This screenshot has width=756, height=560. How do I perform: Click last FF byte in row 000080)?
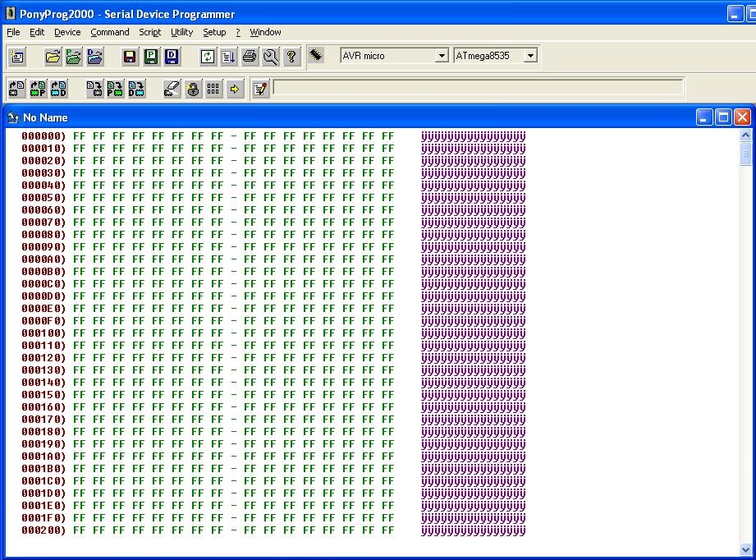pos(388,235)
